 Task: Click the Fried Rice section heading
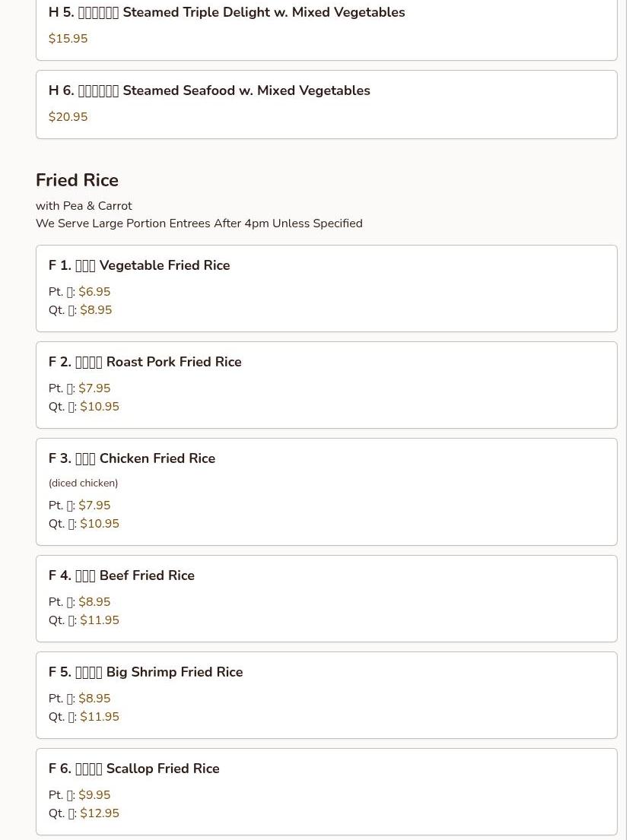click(77, 181)
